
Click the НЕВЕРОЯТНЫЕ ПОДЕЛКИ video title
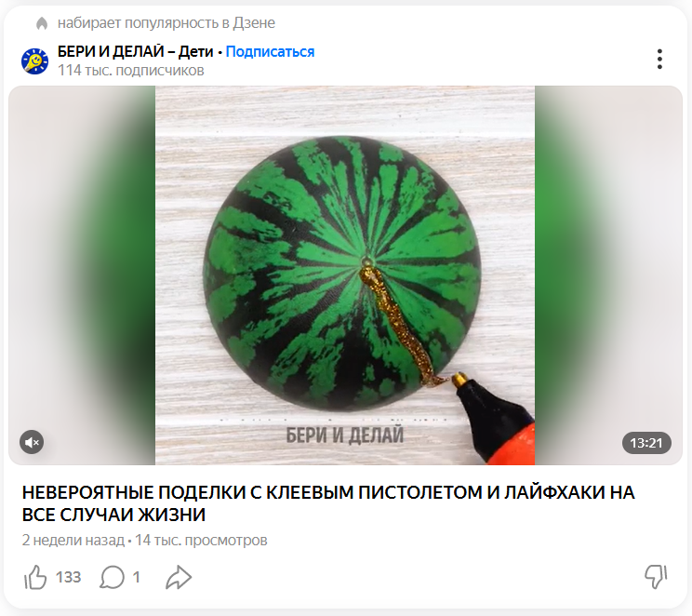(328, 503)
